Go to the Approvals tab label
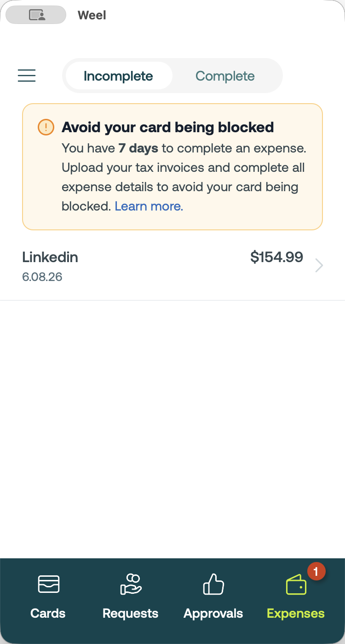 pyautogui.click(x=213, y=614)
